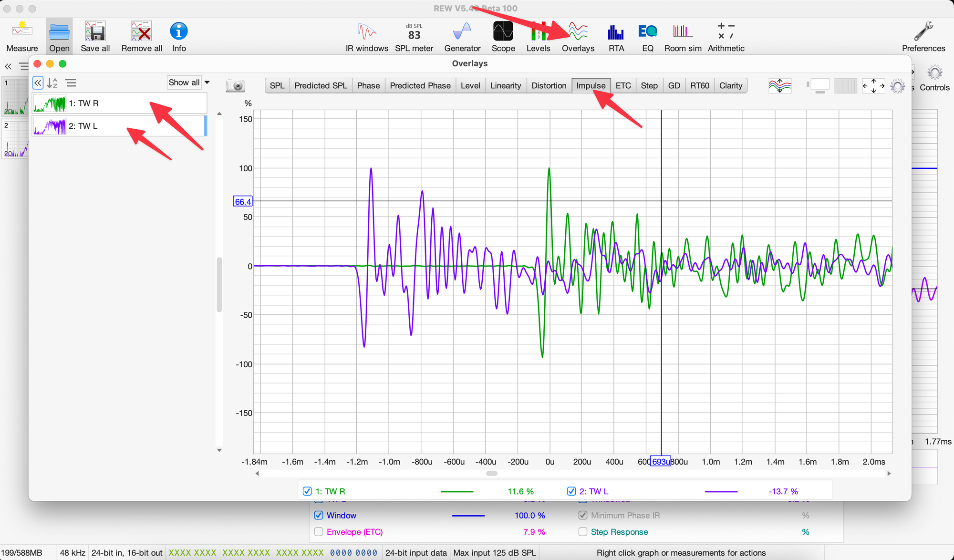Click the Preferences button
This screenshot has height=560, width=954.
(923, 36)
